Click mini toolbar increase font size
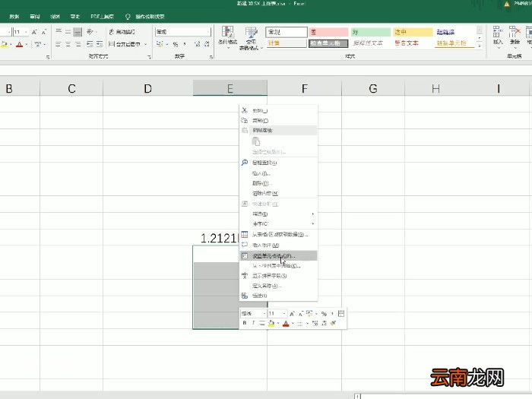532x399 pixels. 292,313
